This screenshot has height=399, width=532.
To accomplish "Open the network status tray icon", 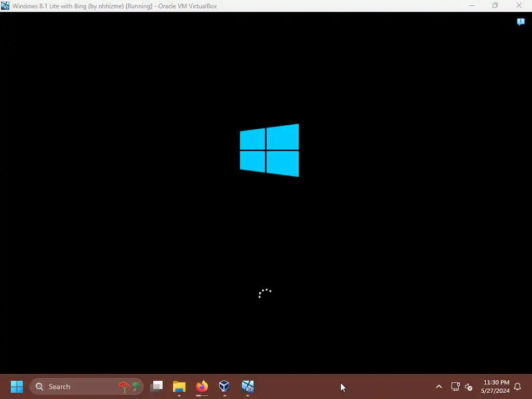I will pos(455,387).
